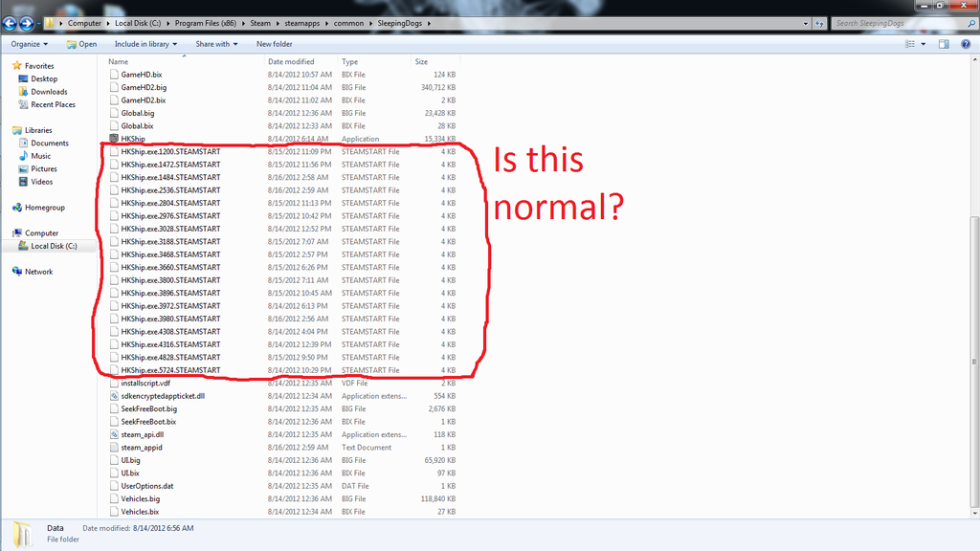Viewport: 980px width, 551px height.
Task: Click the Open toolbar button
Action: [x=81, y=44]
